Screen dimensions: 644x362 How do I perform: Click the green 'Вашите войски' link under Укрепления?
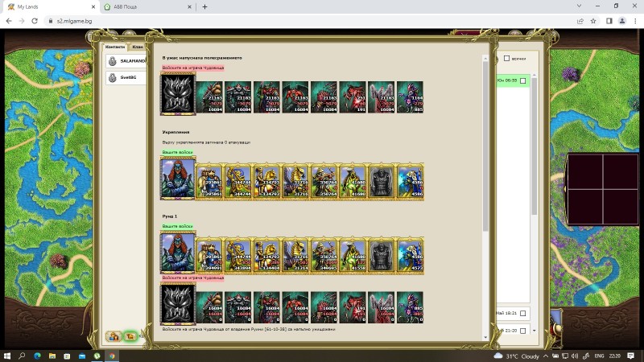point(177,151)
